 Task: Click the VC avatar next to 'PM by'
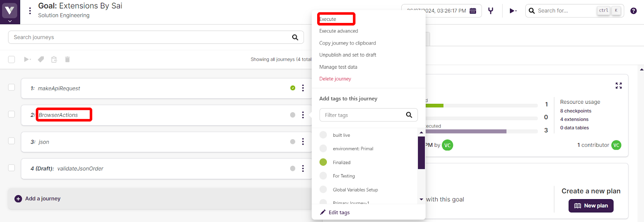448,145
